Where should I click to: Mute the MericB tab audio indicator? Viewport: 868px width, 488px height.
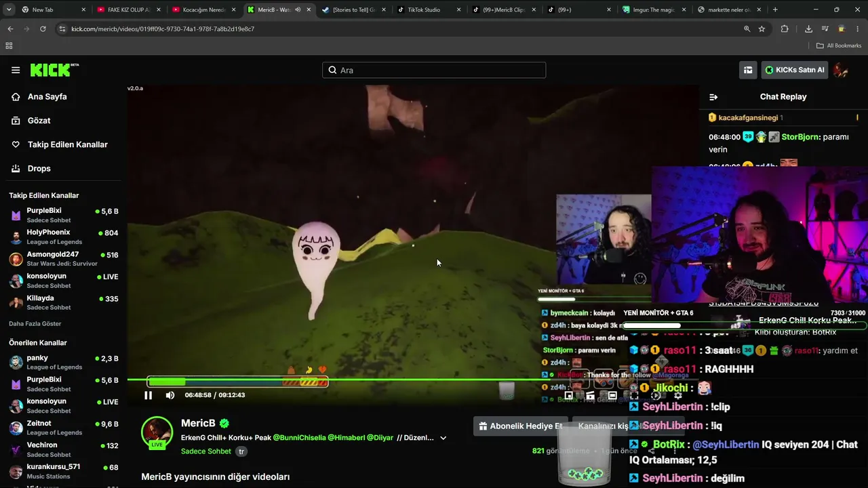(297, 9)
